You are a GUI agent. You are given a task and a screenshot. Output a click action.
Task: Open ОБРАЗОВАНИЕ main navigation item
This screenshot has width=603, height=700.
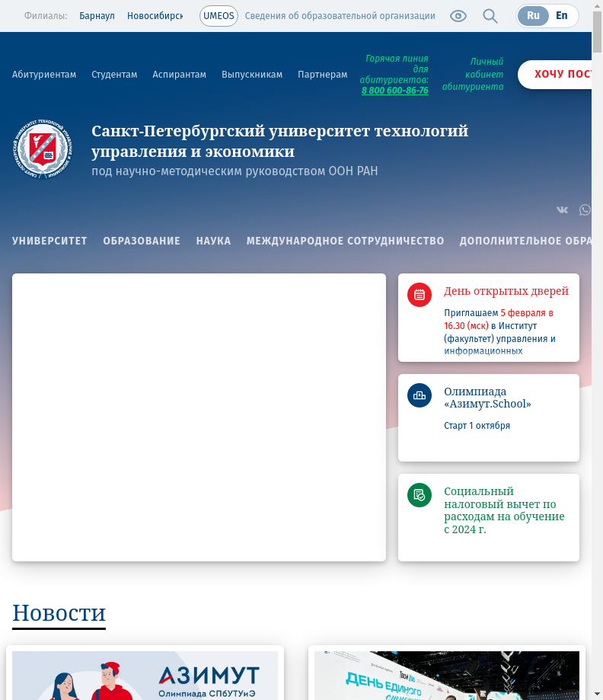pos(142,241)
